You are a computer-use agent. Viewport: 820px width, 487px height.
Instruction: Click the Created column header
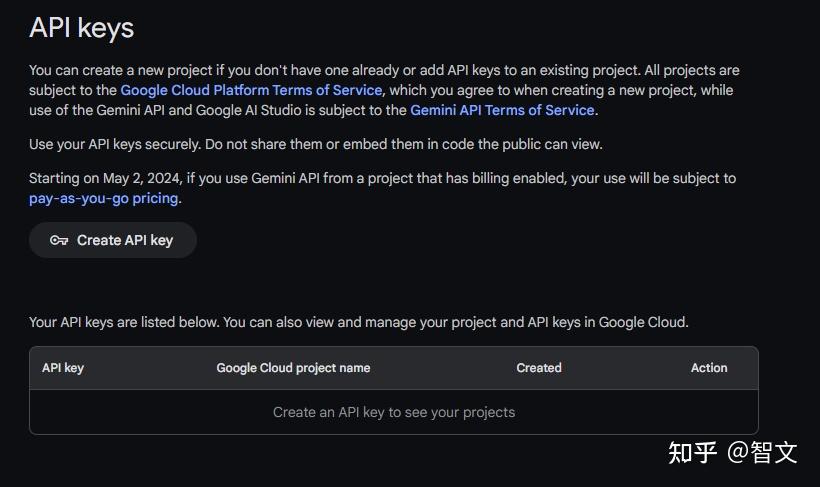coord(539,368)
